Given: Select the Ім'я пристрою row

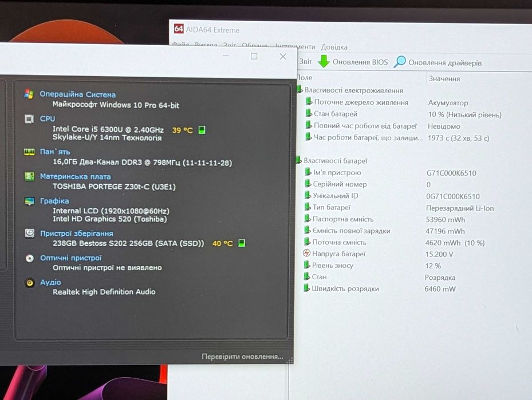Looking at the screenshot, I should tap(390, 173).
